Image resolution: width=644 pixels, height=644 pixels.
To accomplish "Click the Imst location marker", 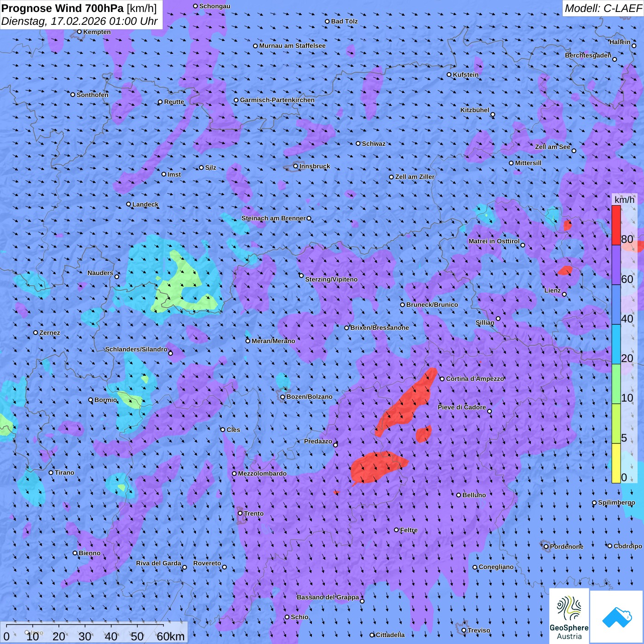I will [164, 174].
